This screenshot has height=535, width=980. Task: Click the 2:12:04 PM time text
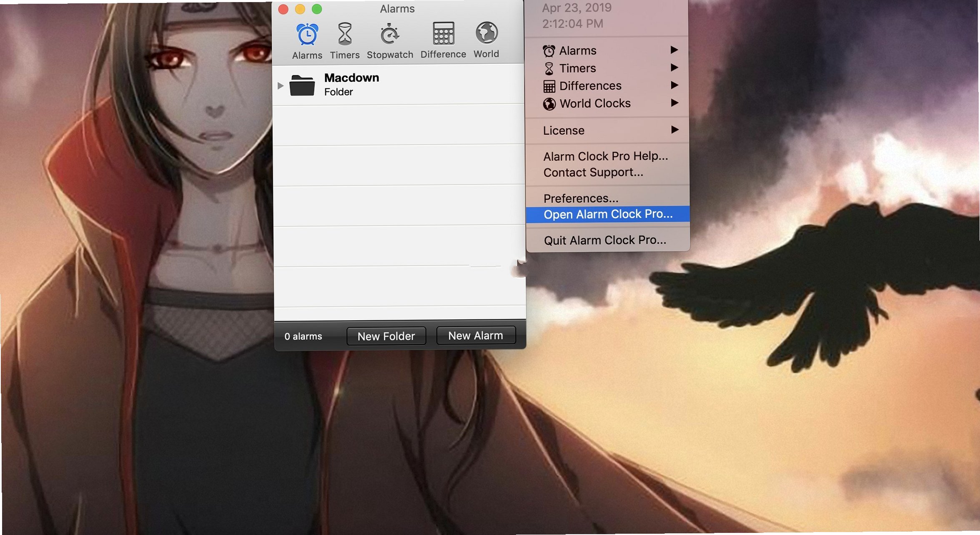[572, 24]
